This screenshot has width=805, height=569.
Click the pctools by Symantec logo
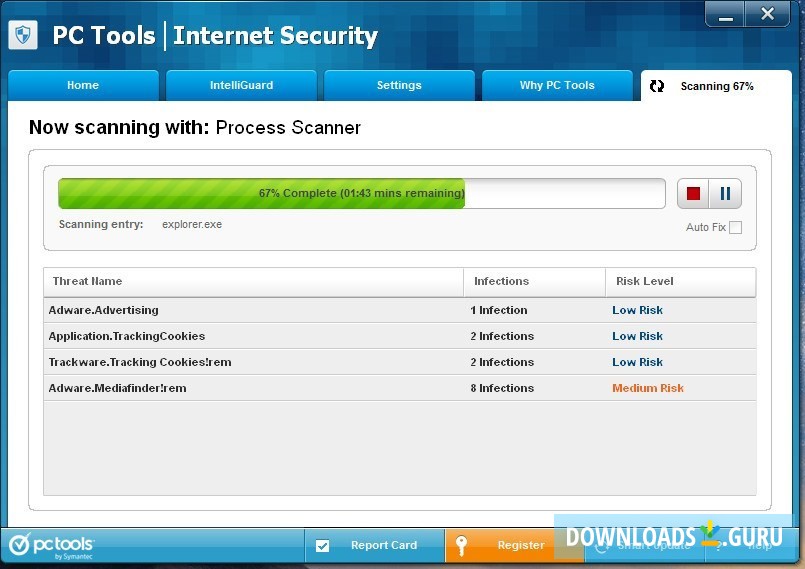tap(51, 546)
